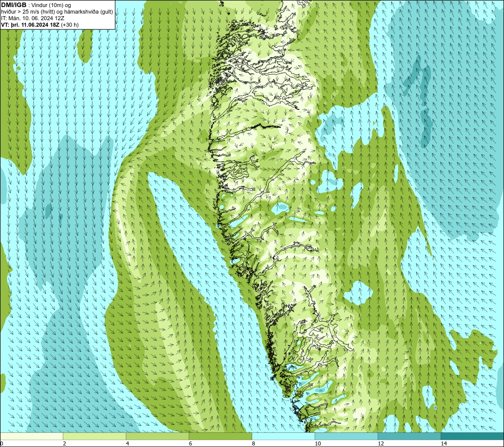Viewport: 504px width, 447px height.
Task: Click the legend label "4"
Action: click(128, 443)
